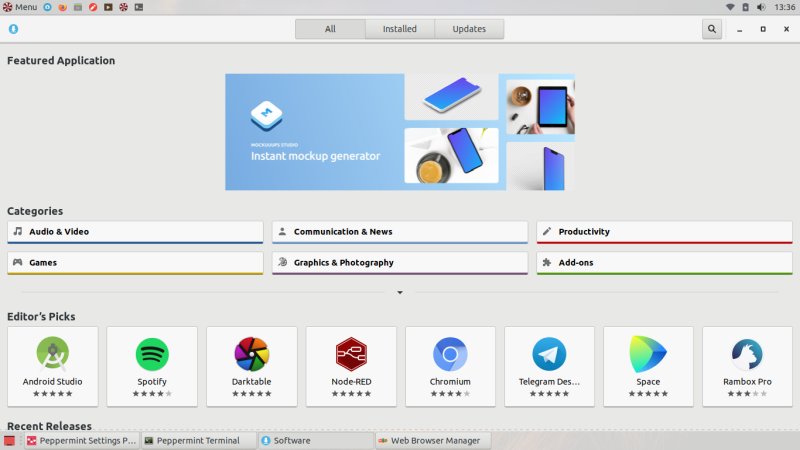The height and width of the screenshot is (450, 800).
Task: Click the Software window taskbar entry
Action: coord(316,440)
